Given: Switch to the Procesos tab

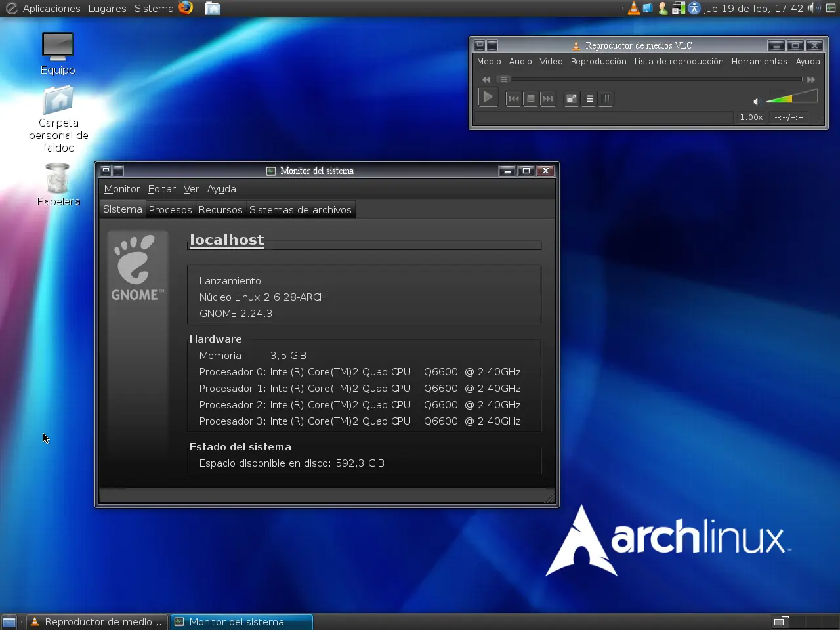Looking at the screenshot, I should click(x=170, y=210).
